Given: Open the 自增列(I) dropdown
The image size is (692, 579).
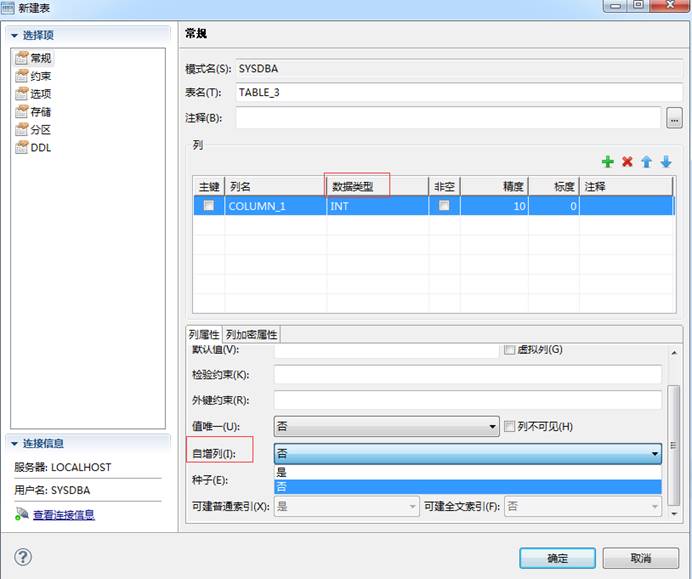Looking at the screenshot, I should point(468,453).
